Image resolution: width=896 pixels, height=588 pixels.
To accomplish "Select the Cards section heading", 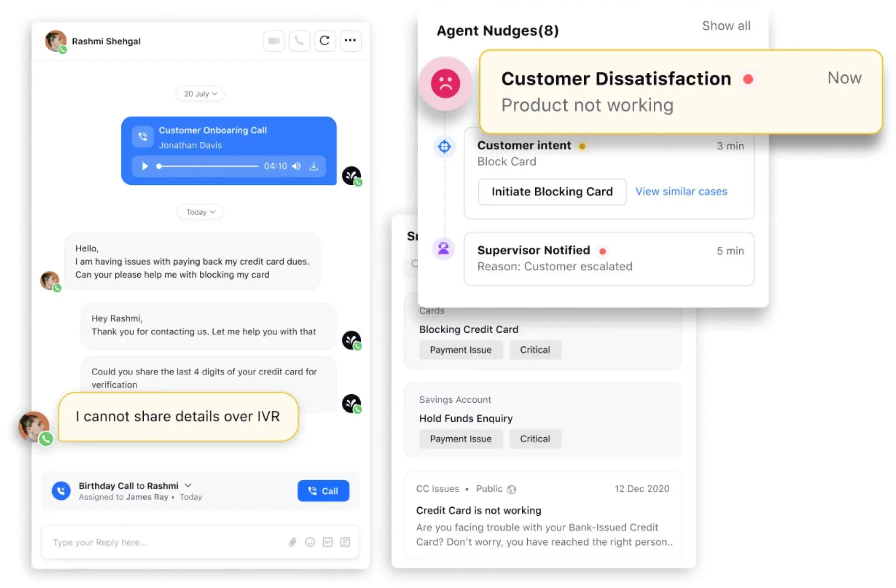I will [431, 311].
